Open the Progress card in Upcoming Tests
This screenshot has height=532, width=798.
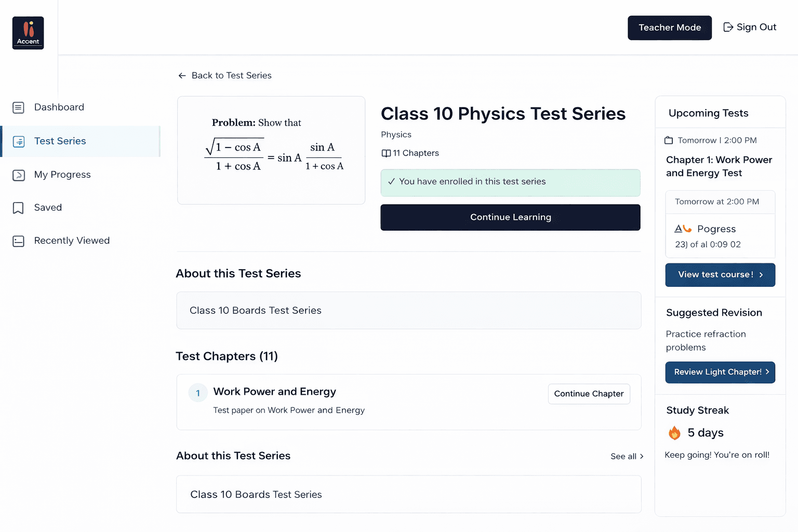(720, 236)
